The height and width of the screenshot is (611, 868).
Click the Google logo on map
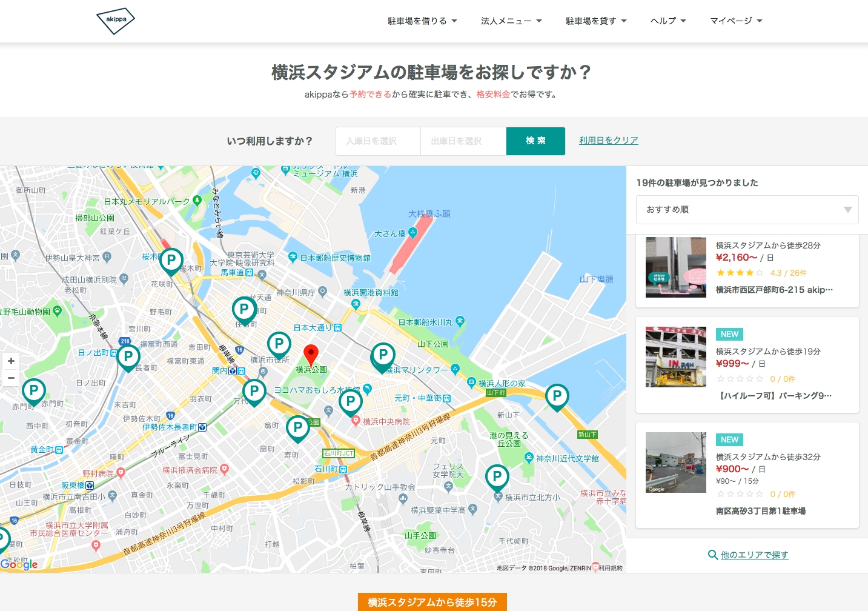point(19,564)
